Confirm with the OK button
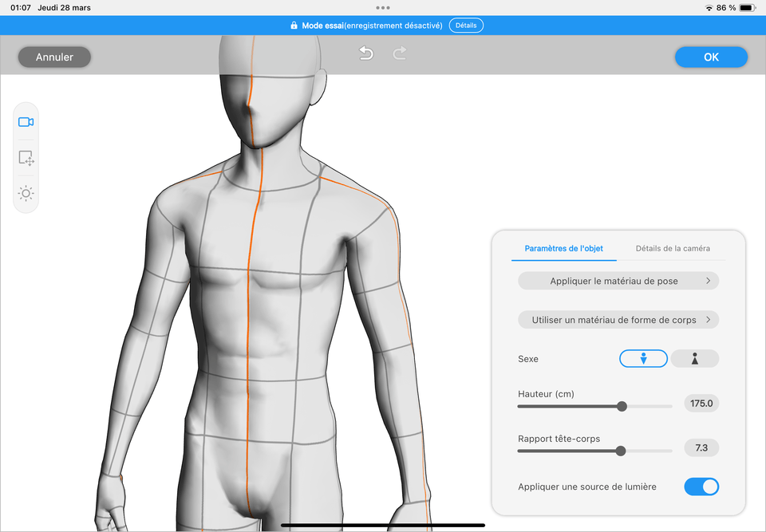 pos(711,57)
